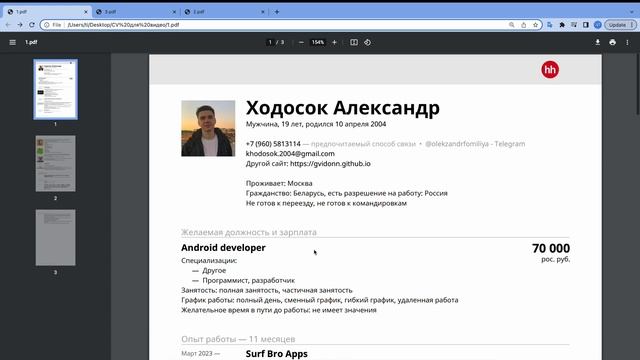Go forward in browser history
Viewport: 640px width, 360px height.
tap(20, 25)
